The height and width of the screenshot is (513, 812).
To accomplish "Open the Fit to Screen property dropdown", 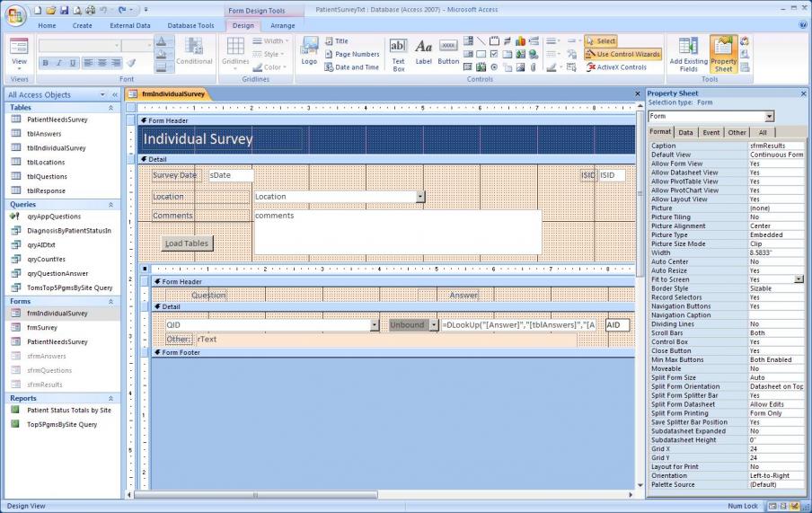I will pos(799,279).
